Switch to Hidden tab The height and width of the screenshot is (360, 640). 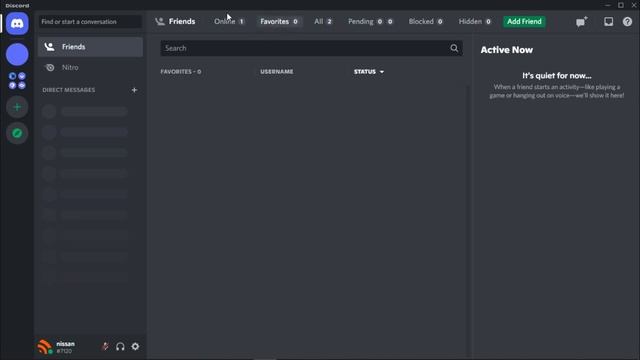(475, 22)
